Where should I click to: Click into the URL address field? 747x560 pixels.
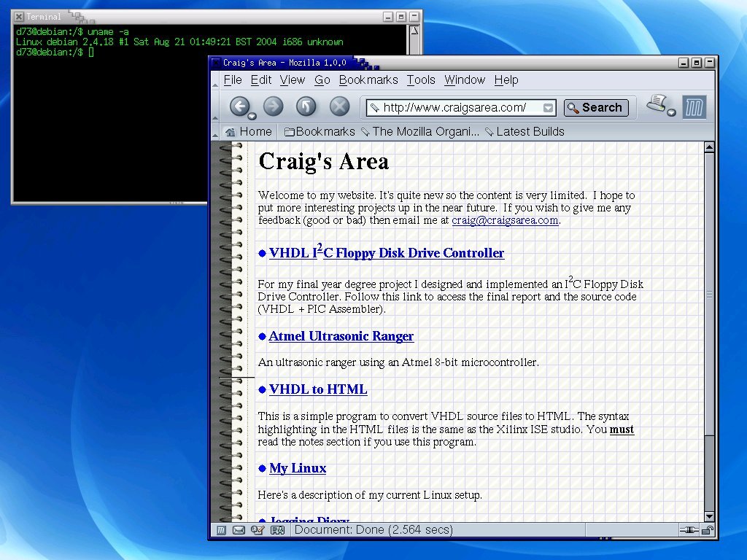(461, 108)
